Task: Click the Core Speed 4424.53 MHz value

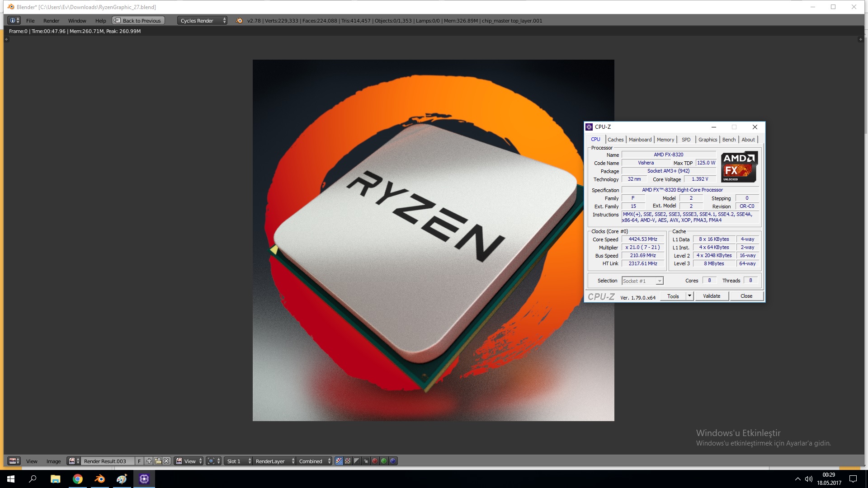Action: 643,239
